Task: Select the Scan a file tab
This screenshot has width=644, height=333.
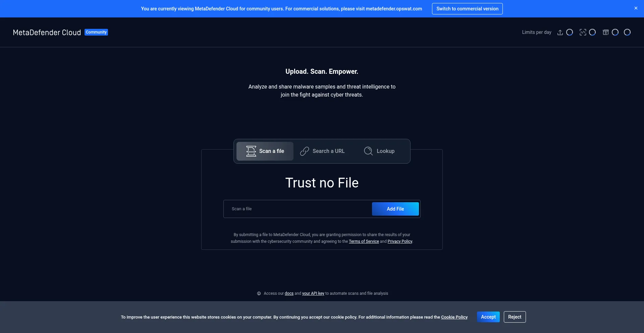Action: click(x=265, y=151)
